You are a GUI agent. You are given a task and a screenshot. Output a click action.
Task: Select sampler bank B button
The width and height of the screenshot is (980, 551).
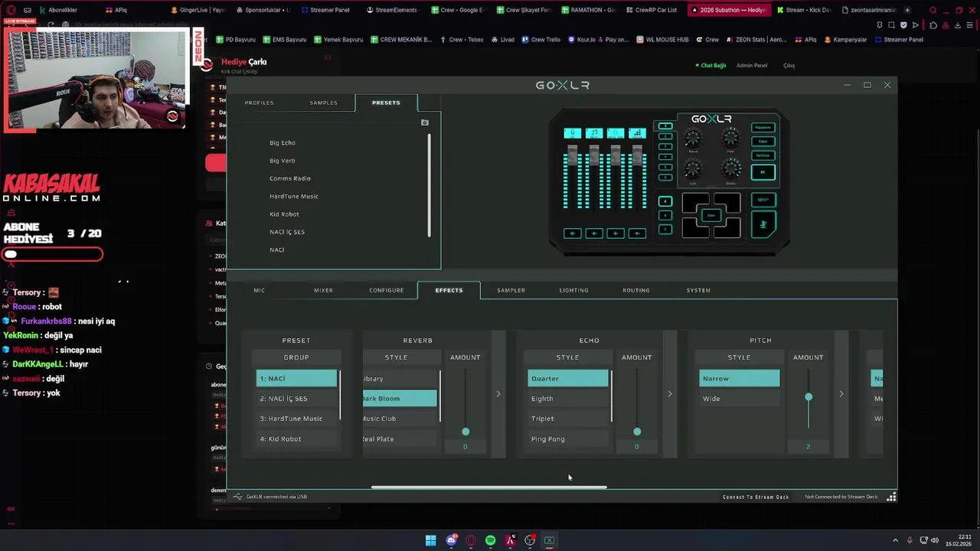tap(665, 215)
